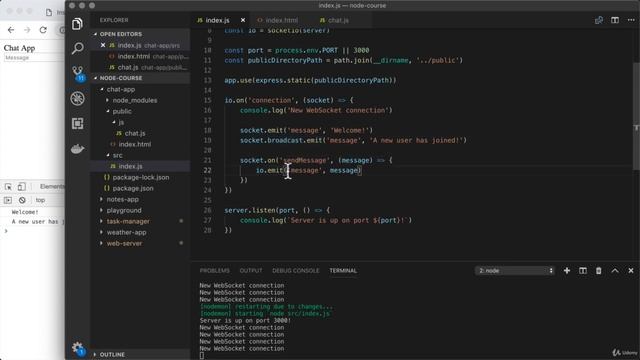Switch to the chat.js editor tab
Image resolution: width=640 pixels, height=360 pixels.
tap(338, 20)
